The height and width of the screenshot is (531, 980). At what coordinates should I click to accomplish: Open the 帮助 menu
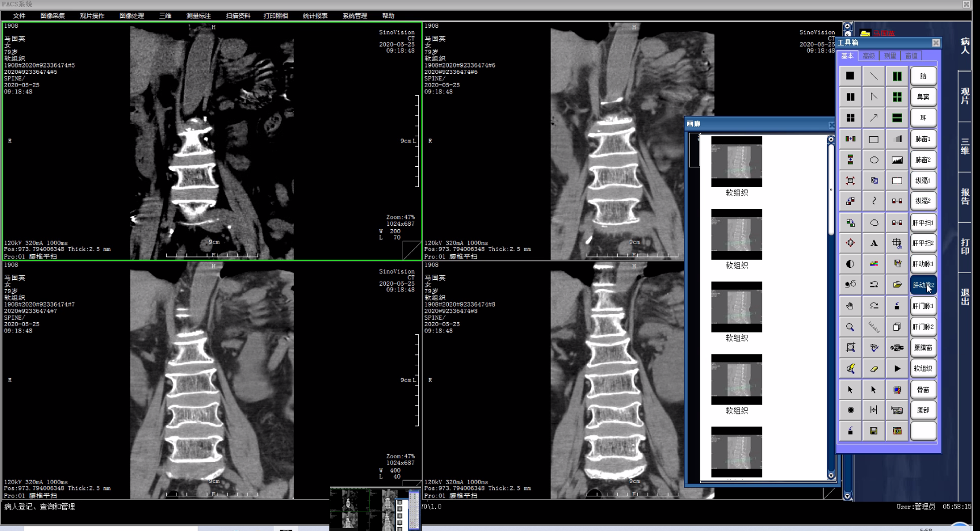(388, 16)
